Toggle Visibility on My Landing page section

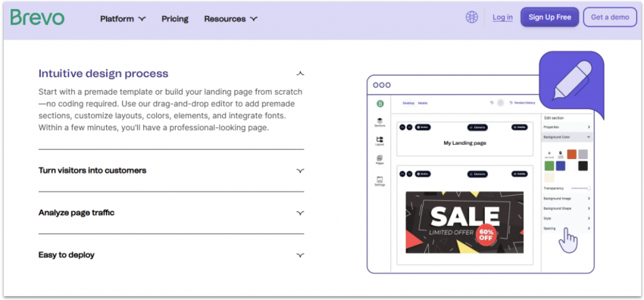pyautogui.click(x=520, y=127)
